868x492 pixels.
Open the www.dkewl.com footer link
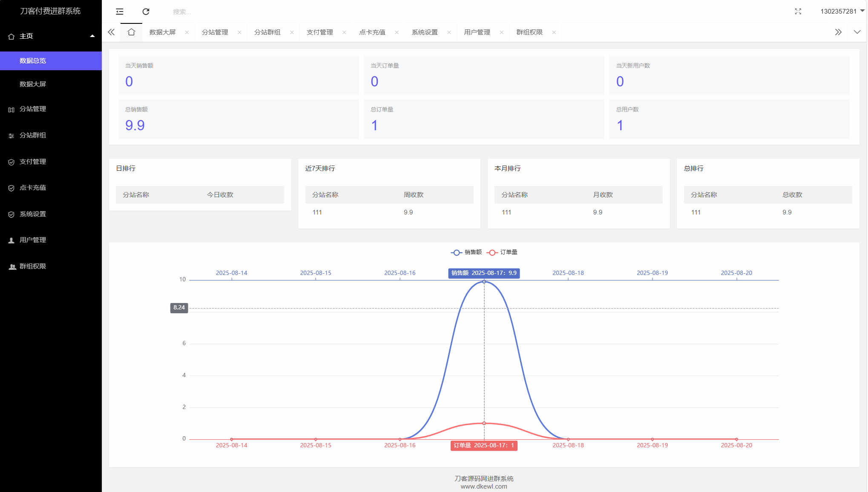coord(483,486)
